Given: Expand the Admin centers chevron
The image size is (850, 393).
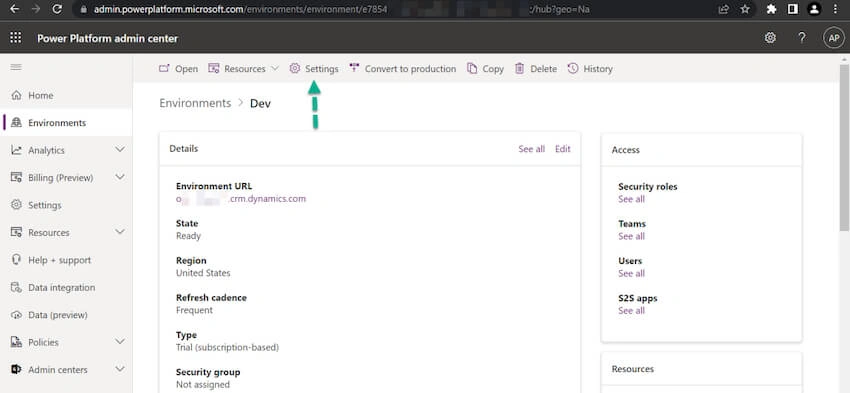Looking at the screenshot, I should click(120, 370).
